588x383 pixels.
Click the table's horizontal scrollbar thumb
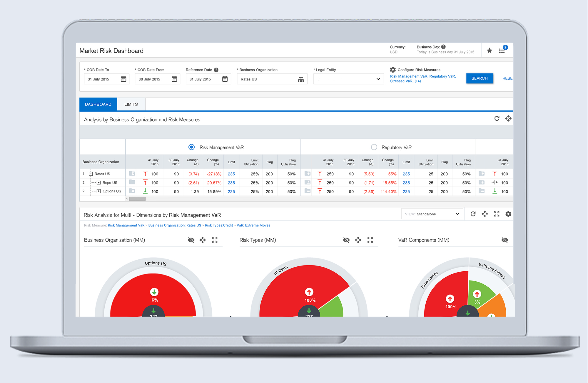[137, 199]
